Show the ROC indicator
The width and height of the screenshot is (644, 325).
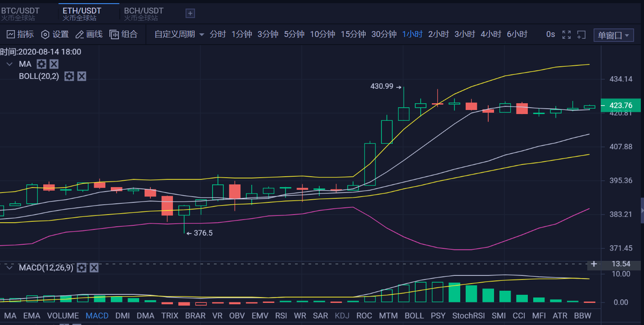point(364,316)
